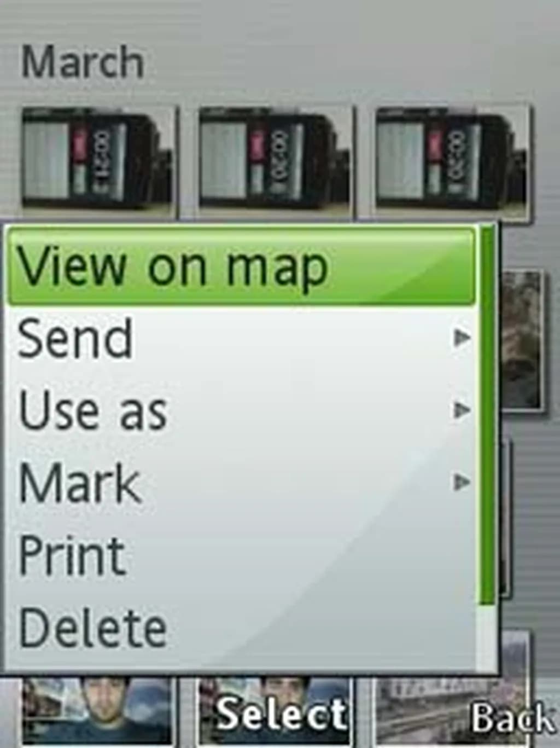Expand the Use as submenu arrow
The width and height of the screenshot is (560, 748).
462,410
